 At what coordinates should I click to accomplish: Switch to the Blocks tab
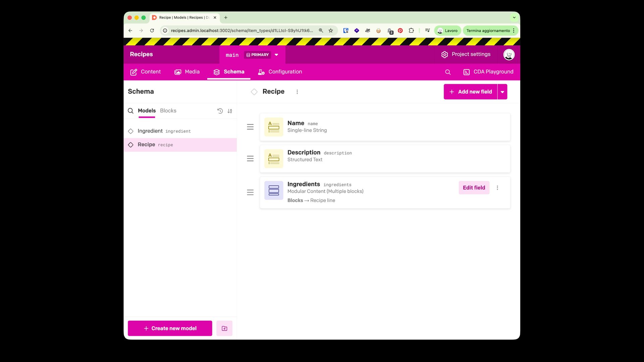[x=168, y=111]
